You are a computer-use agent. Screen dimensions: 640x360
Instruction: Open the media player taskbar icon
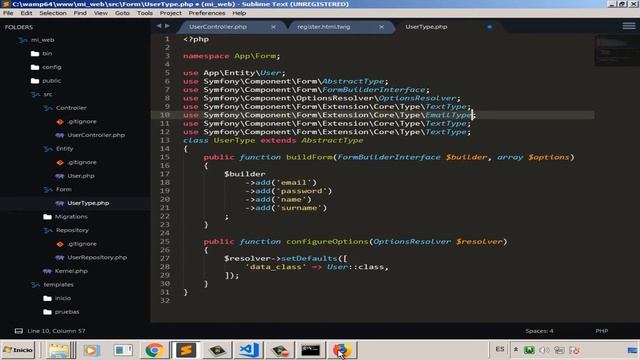coord(91,350)
